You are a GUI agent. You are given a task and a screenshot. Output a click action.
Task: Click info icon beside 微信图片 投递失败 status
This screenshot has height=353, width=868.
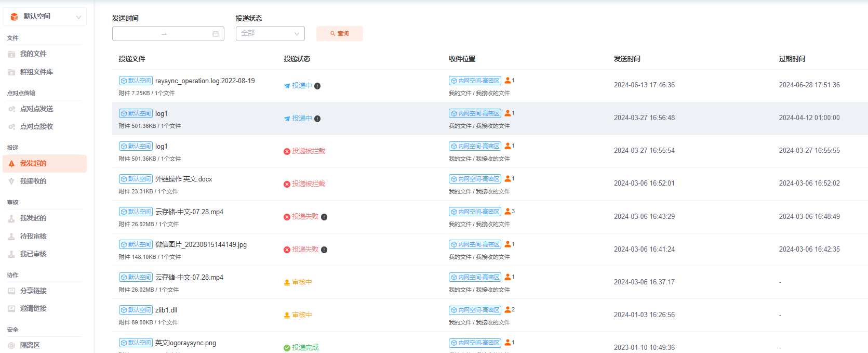[x=324, y=250]
